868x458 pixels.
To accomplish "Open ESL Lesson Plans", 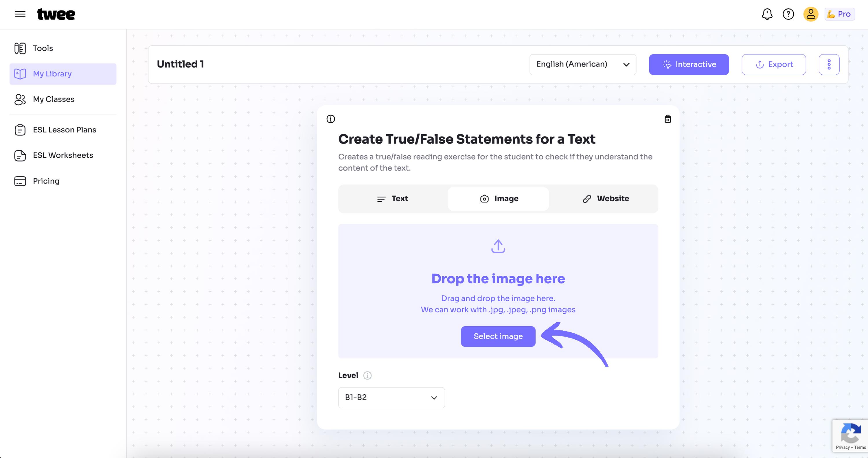I will point(63,130).
